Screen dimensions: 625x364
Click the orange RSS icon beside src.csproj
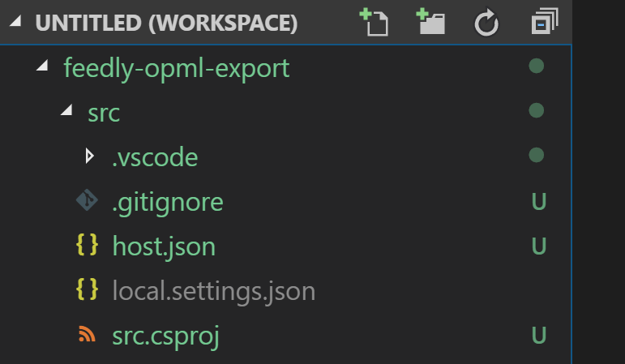[x=87, y=335]
